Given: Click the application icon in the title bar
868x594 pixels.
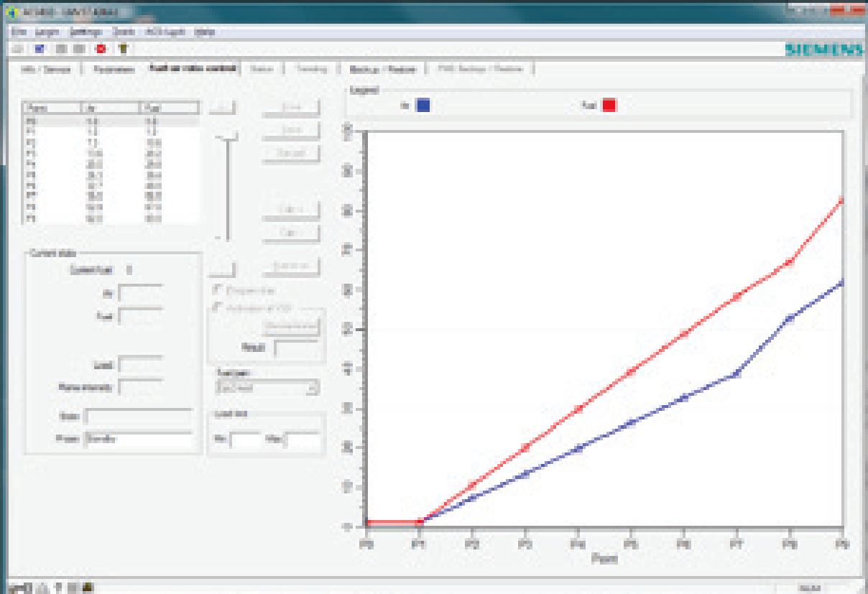Looking at the screenshot, I should tap(10, 13).
